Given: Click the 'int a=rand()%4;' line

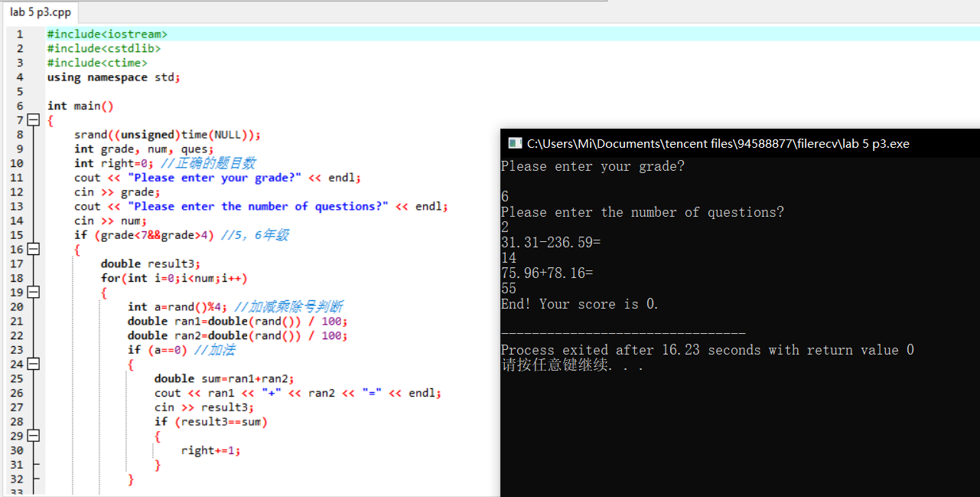Looking at the screenshot, I should click(x=178, y=306).
